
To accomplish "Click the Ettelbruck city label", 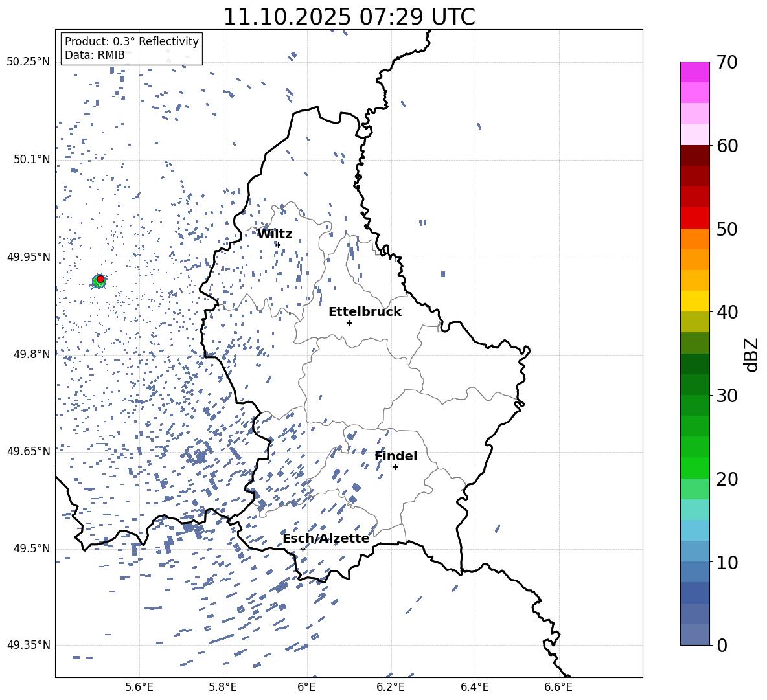I will [365, 312].
